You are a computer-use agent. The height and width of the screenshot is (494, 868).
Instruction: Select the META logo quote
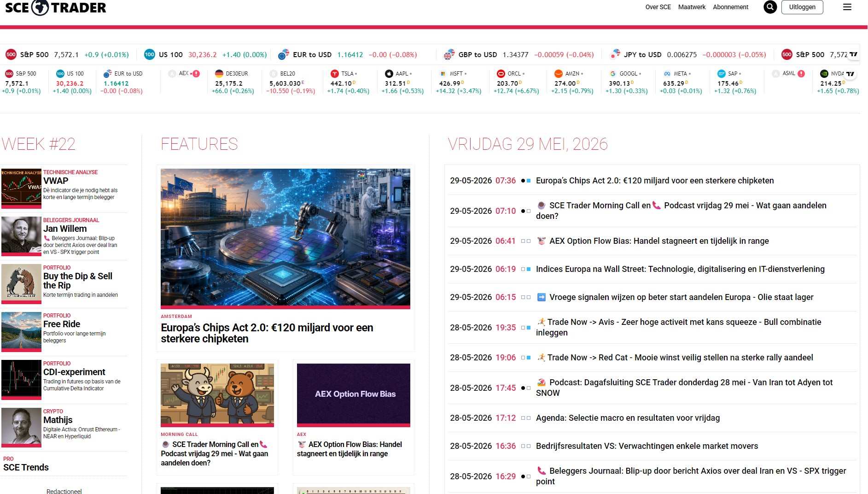[x=667, y=74]
